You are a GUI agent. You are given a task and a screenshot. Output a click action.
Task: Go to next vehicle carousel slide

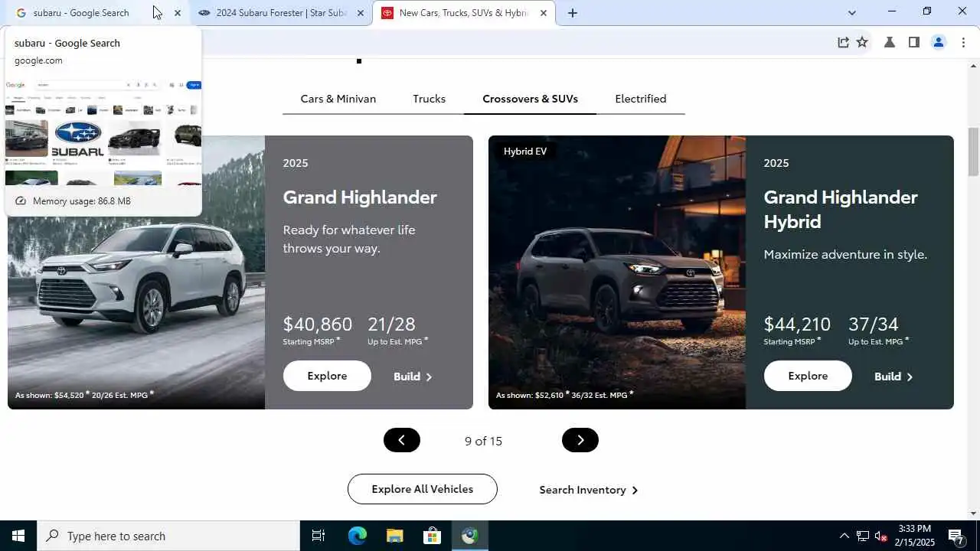click(580, 440)
